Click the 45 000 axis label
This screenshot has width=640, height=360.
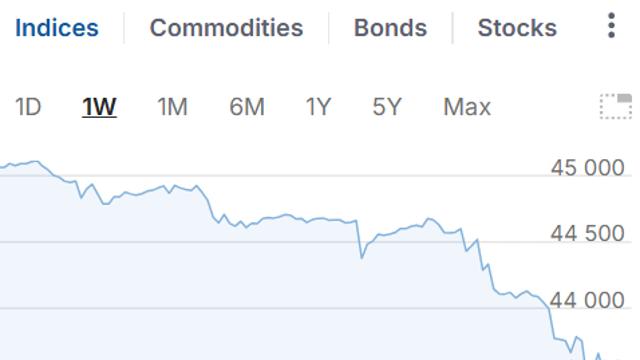click(x=587, y=168)
